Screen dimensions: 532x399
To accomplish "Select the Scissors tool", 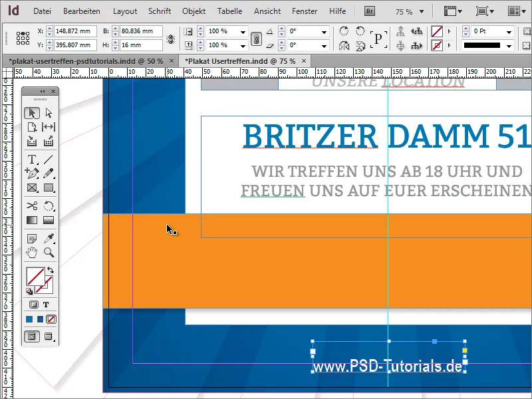I will (32, 206).
